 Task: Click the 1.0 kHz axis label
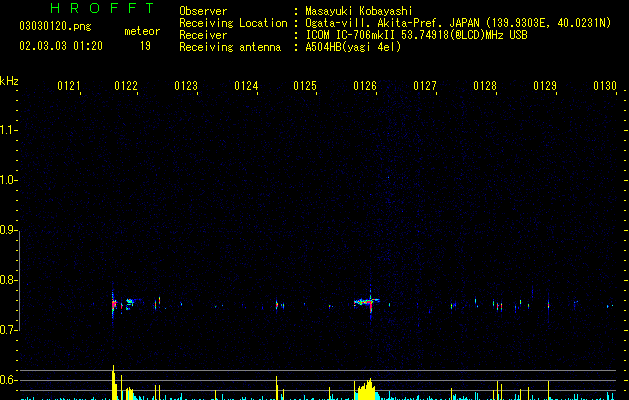[x=8, y=180]
